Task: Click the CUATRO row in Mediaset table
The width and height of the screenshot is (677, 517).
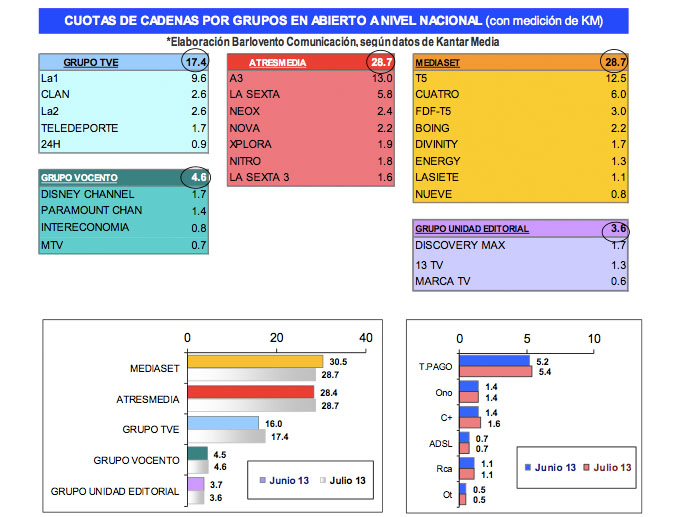Action: (522, 95)
